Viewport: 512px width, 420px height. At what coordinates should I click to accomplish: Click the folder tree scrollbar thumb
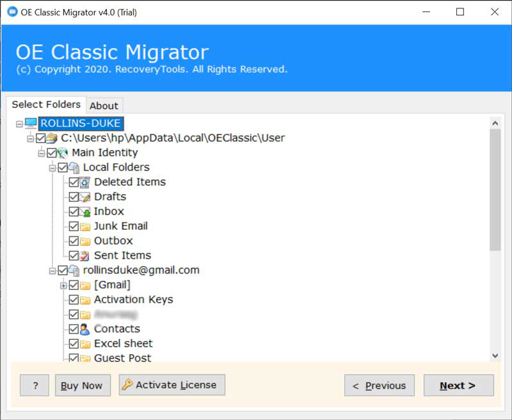pos(495,190)
